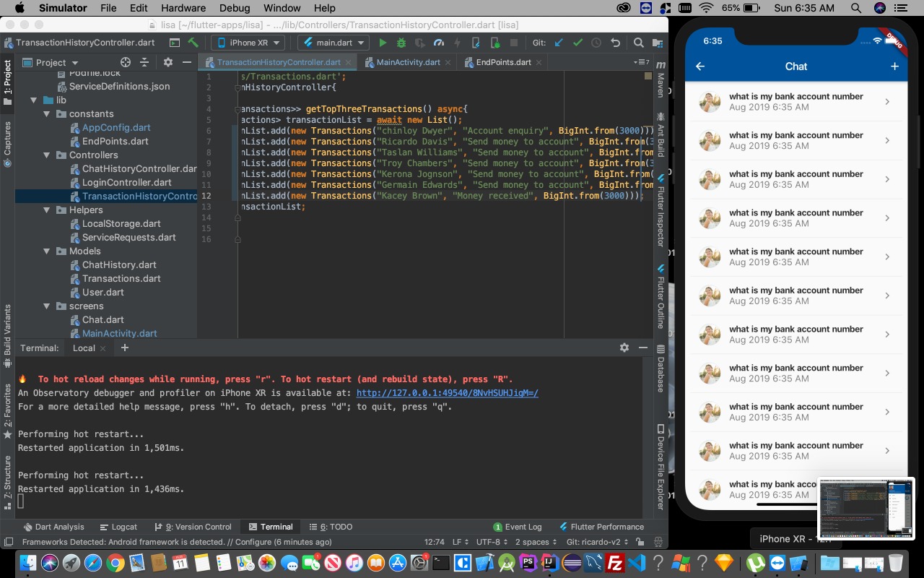Click the hammer build icon in the toolbar
924x578 pixels.
click(193, 43)
